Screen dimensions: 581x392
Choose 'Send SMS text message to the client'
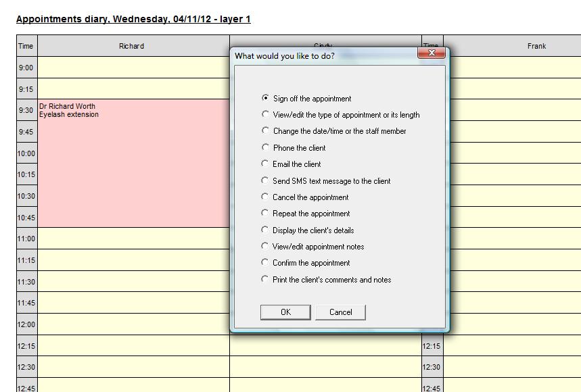(x=265, y=180)
